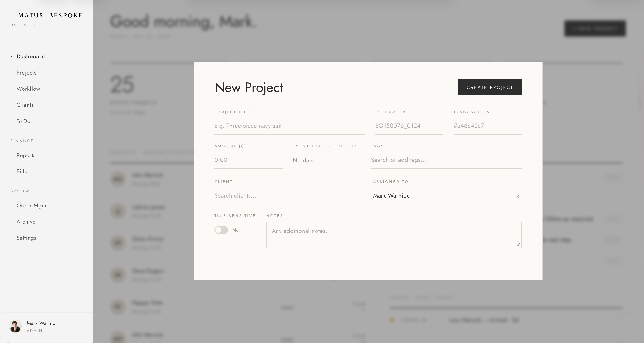
Task: Grab the Notes textarea resize handle
Action: 518,245
